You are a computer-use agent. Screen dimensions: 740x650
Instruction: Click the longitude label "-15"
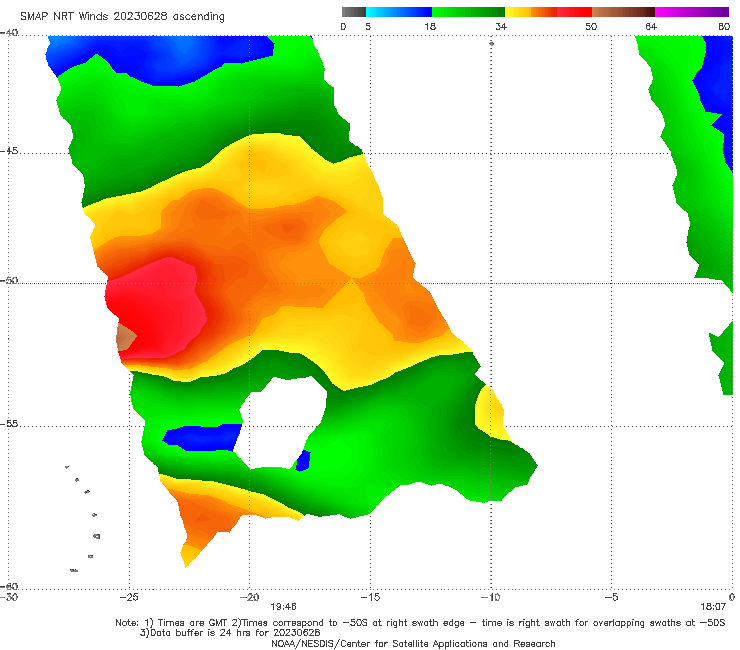[370, 597]
